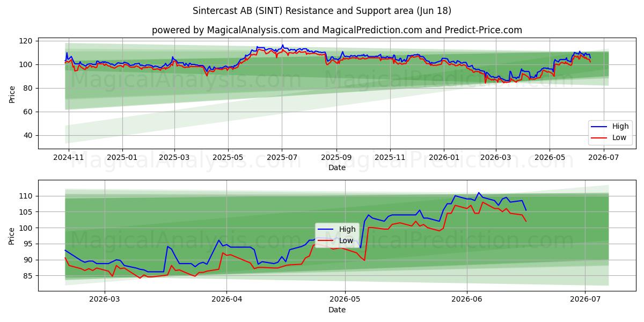The image size is (644, 322).
Task: Click the '2024-11' date tick on top chart
Action: coord(69,157)
